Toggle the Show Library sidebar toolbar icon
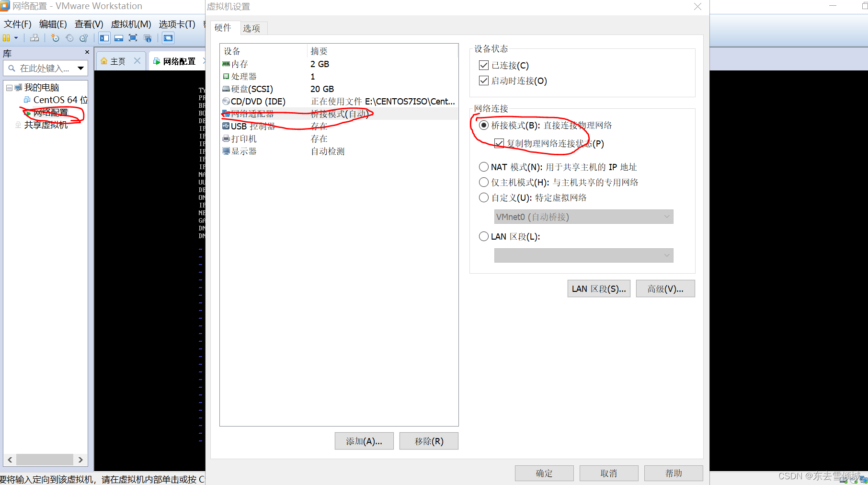Viewport: 868px width, 485px height. coord(104,38)
